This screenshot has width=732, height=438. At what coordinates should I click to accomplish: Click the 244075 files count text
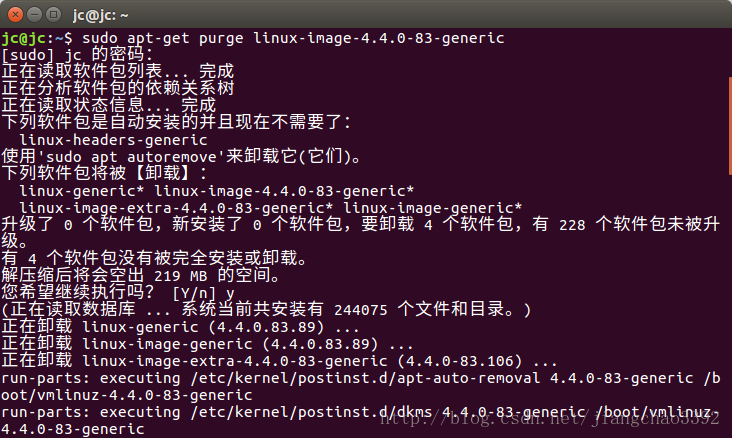[x=361, y=310]
